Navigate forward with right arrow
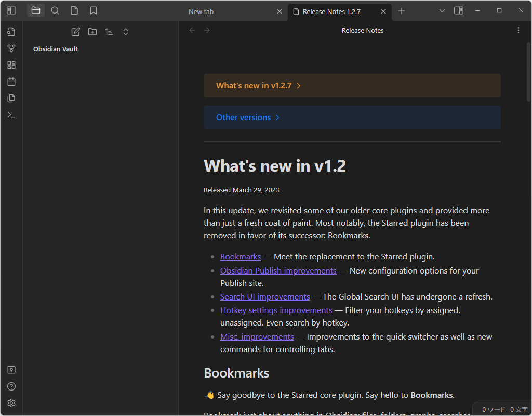 tap(207, 30)
